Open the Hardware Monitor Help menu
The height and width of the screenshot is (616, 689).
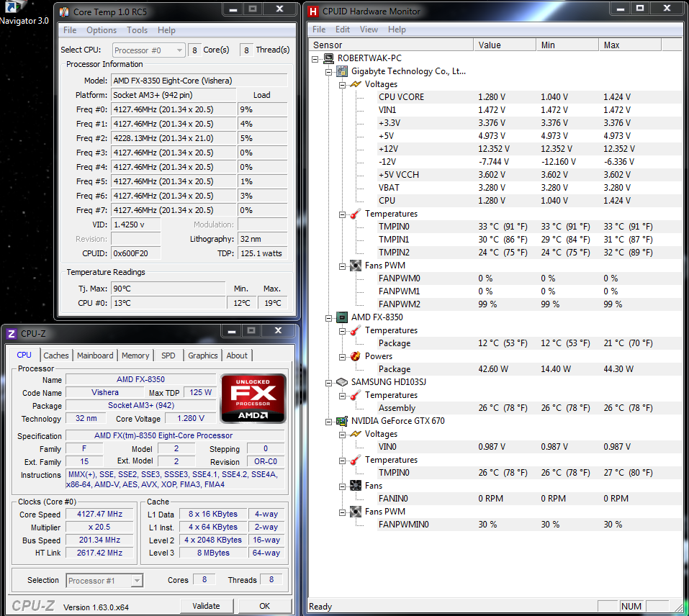[397, 30]
